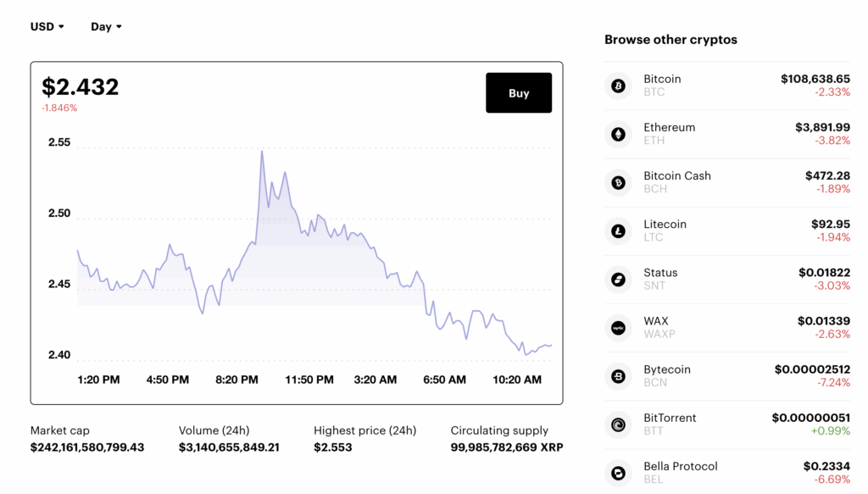Image resolution: width=868 pixels, height=494 pixels.
Task: Select the Bitcoin icon in the crypto list
Action: [617, 85]
